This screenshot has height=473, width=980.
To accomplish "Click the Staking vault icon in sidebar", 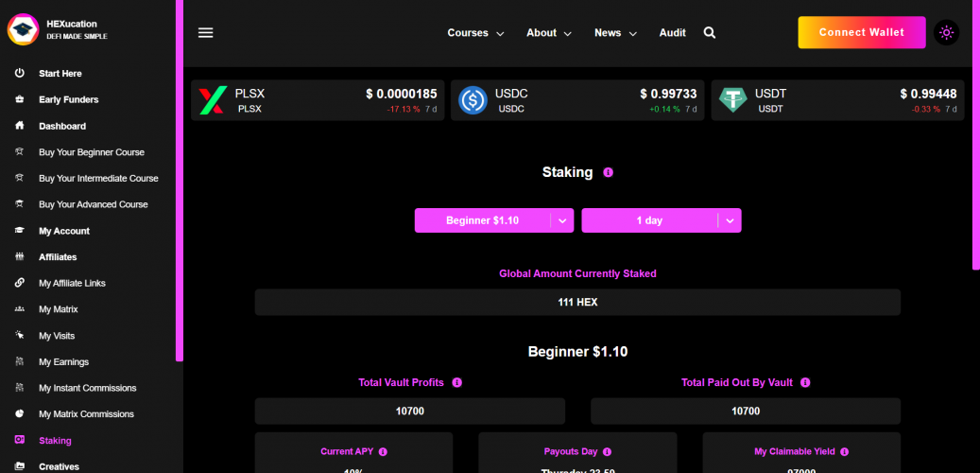I will 20,441.
